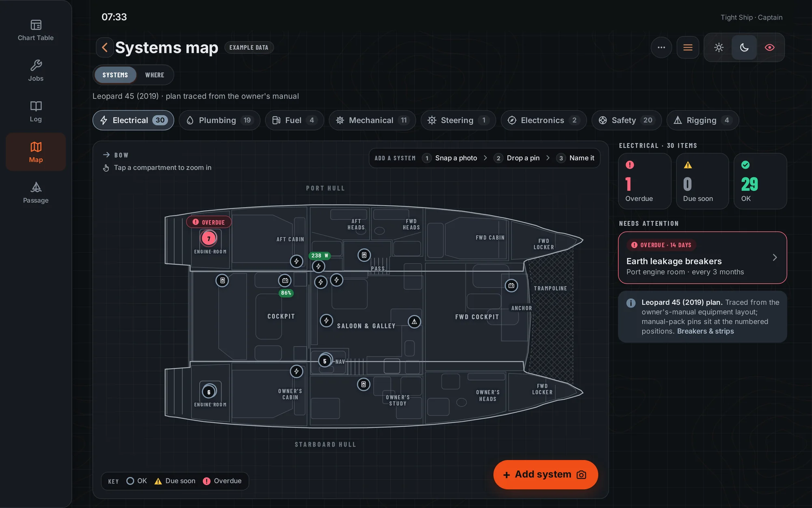Click the panel pin in owner's study
The image size is (812, 508).
pos(363,384)
